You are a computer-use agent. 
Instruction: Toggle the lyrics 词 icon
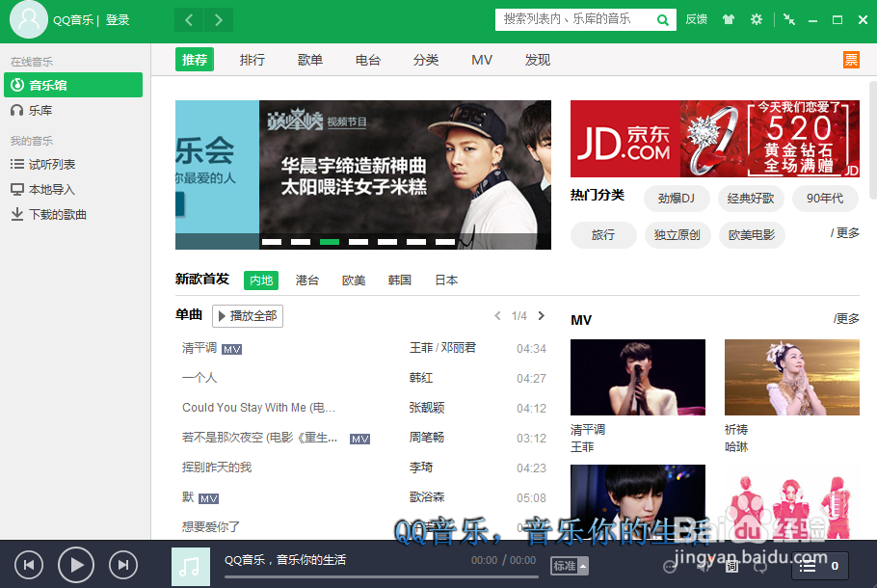[732, 567]
